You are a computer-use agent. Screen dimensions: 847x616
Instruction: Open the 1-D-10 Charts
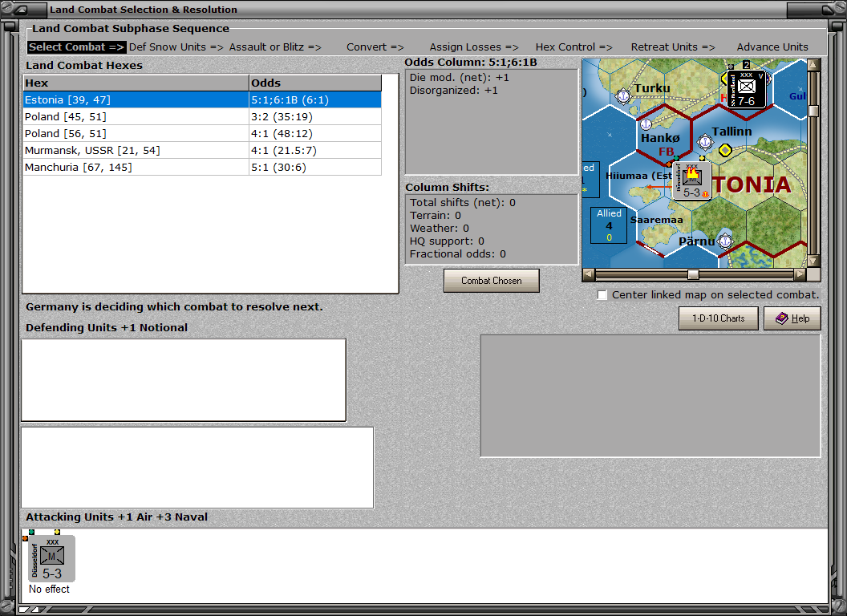tap(719, 318)
